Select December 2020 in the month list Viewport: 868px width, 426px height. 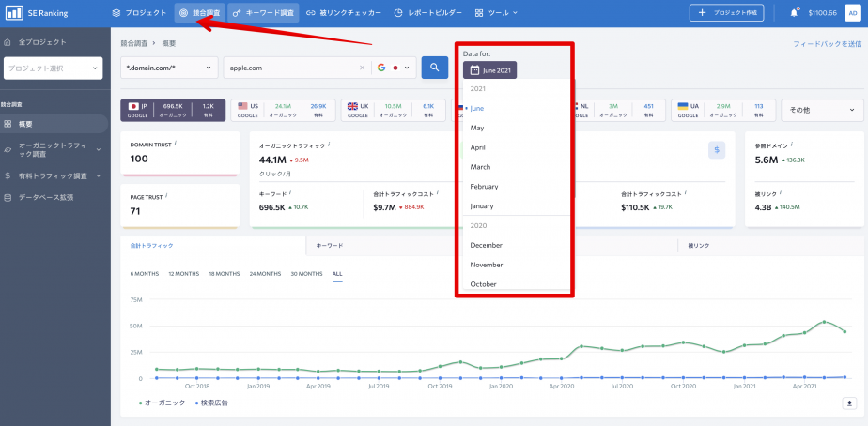pyautogui.click(x=486, y=245)
